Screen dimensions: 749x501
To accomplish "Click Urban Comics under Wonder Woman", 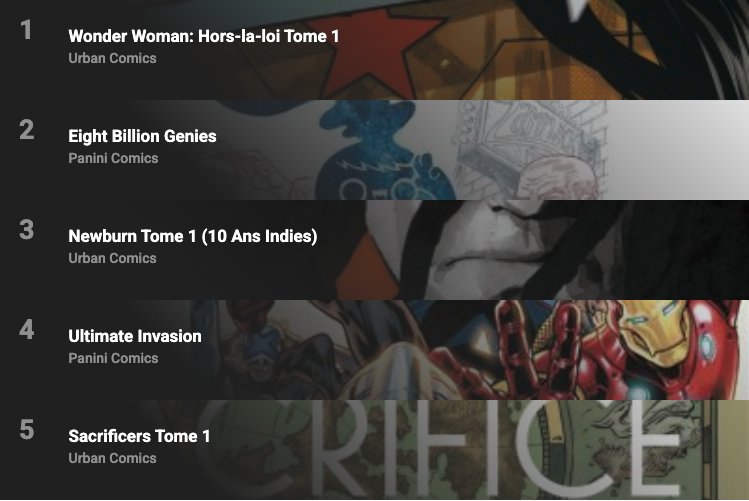I will point(112,58).
